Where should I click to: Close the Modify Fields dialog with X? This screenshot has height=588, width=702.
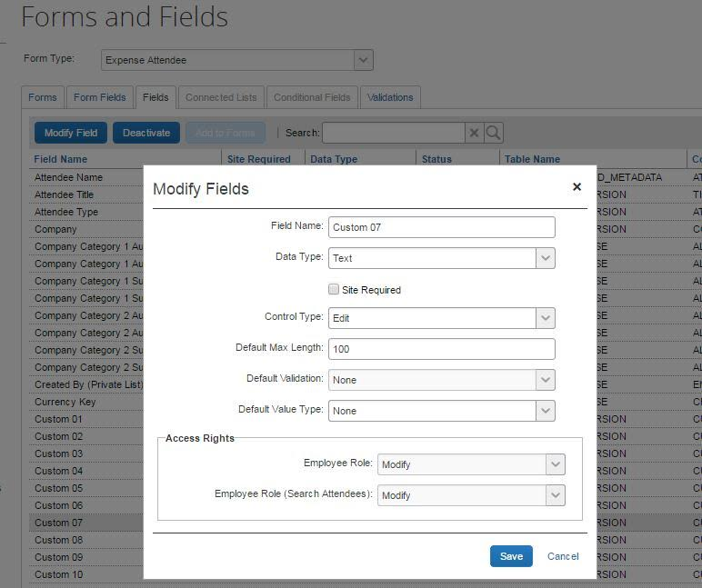point(577,187)
